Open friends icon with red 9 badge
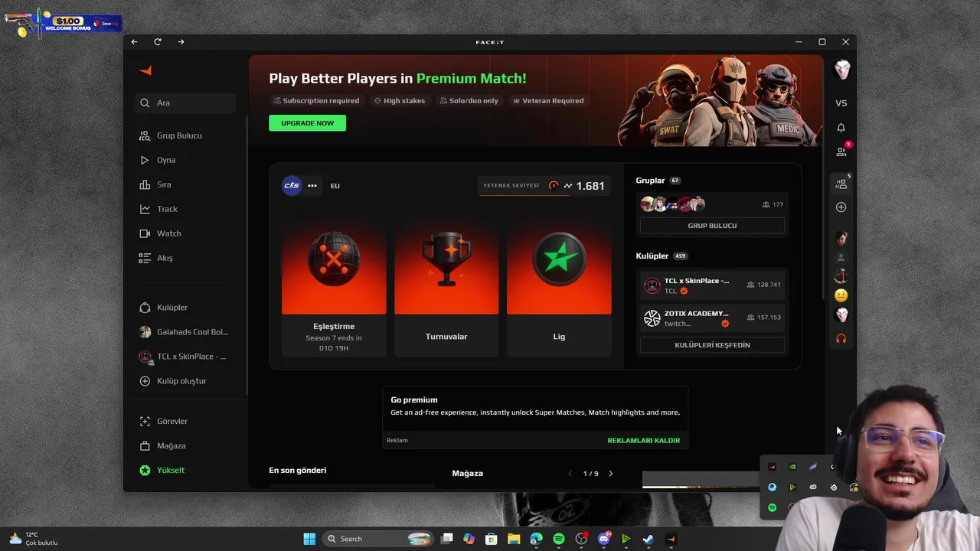The width and height of the screenshot is (980, 551). (x=842, y=151)
